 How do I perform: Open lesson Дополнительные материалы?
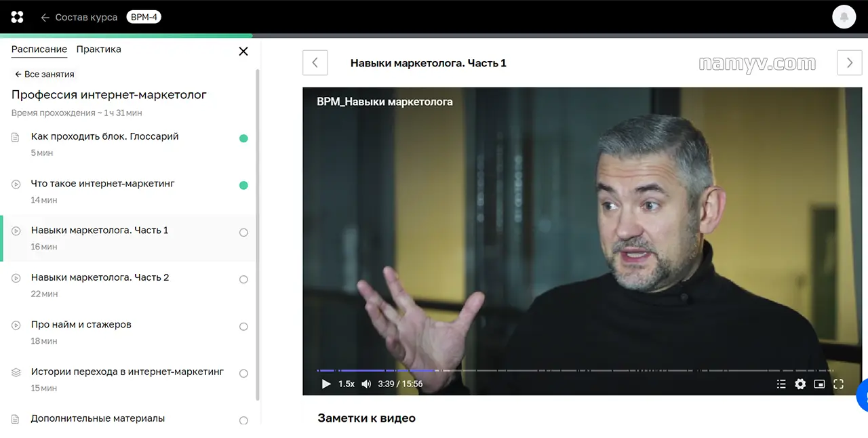coord(98,418)
